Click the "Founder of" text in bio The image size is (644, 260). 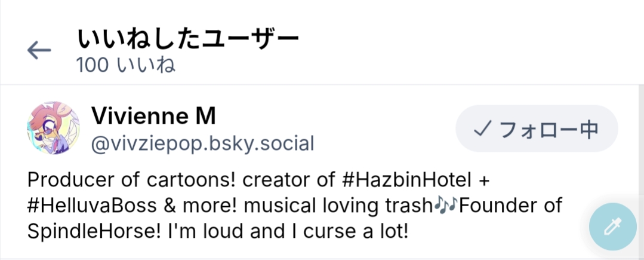coord(511,205)
